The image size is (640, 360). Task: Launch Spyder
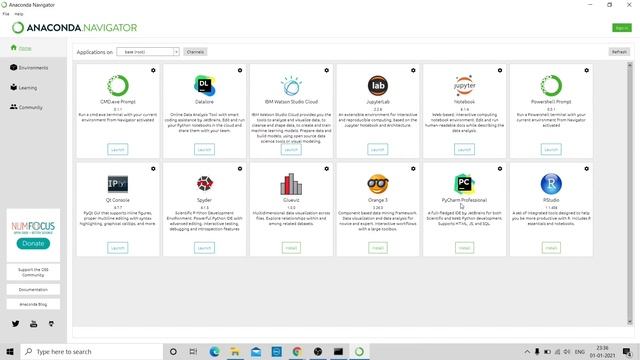[x=204, y=248]
